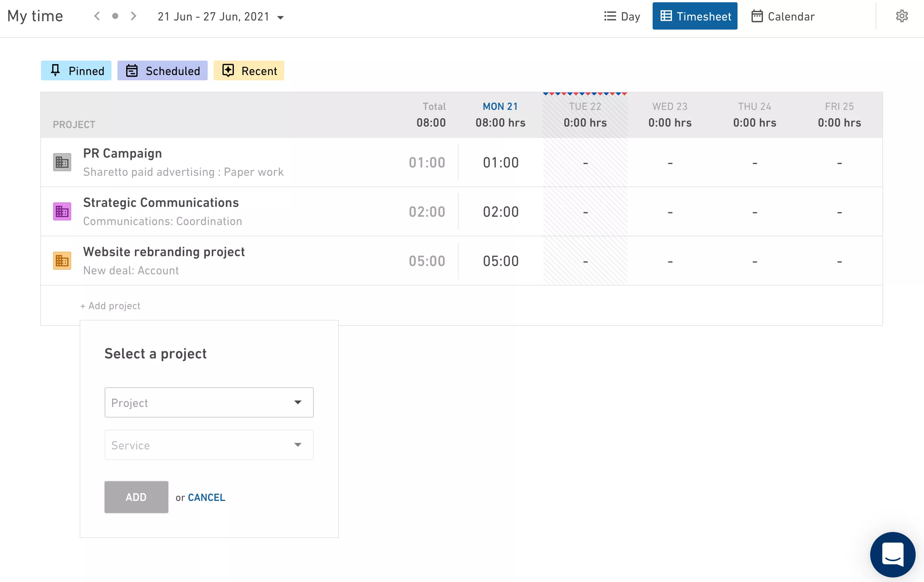Viewport: 924px width, 582px height.
Task: Select the MON 21 column header
Action: 500,114
